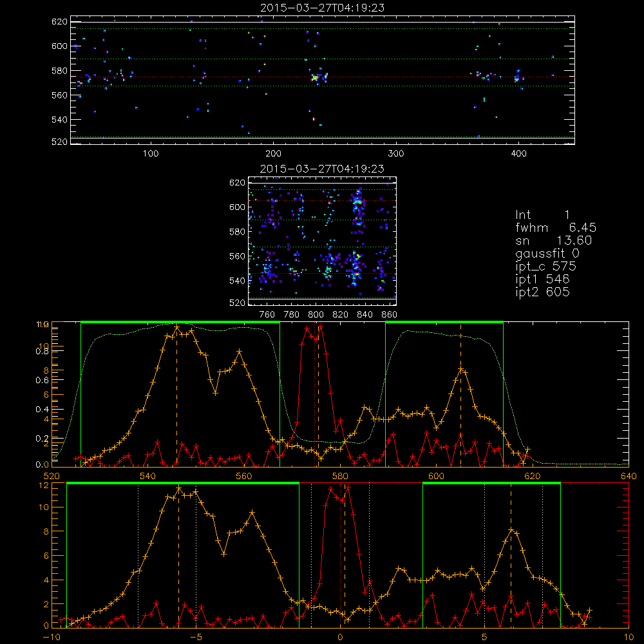Click the 'ipt2 605' value
Screen dimensions: 644x644
tap(542, 292)
